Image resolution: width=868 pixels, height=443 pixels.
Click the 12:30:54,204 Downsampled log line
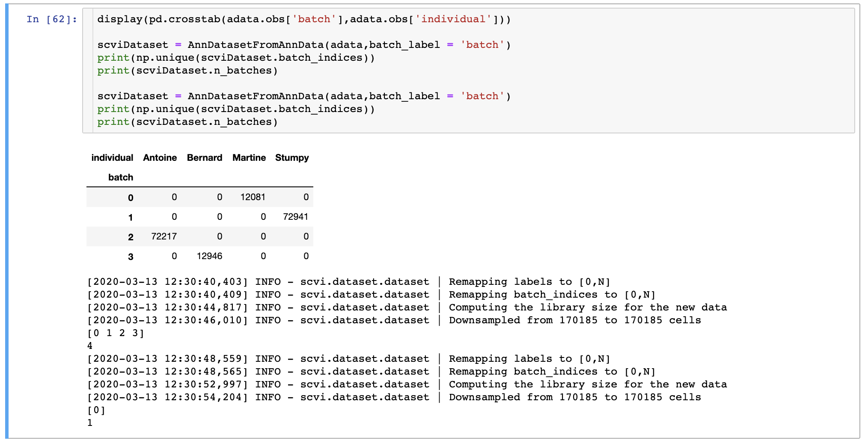pyautogui.click(x=394, y=397)
